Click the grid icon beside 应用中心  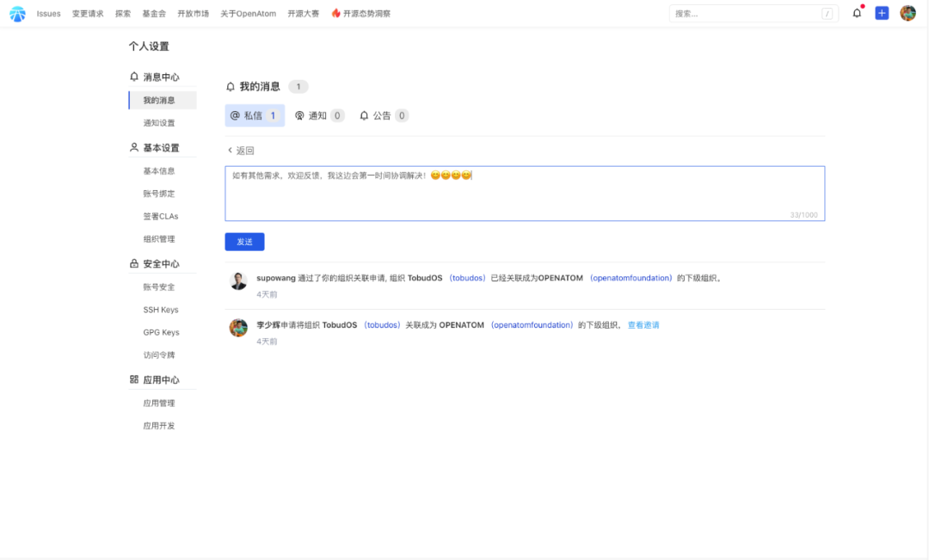click(134, 379)
